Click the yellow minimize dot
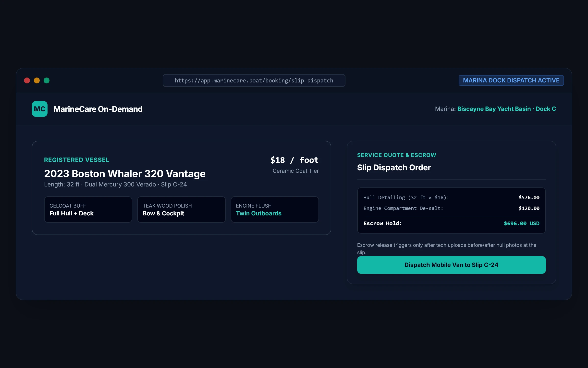 click(x=37, y=80)
